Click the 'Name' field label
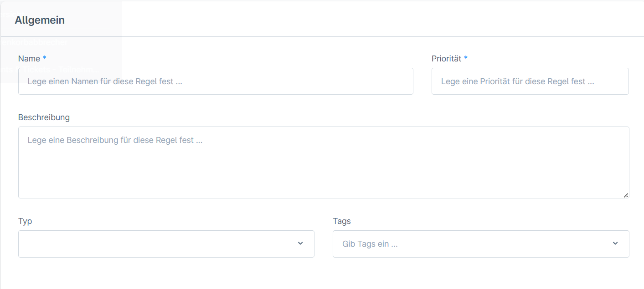The image size is (644, 289). coord(29,59)
